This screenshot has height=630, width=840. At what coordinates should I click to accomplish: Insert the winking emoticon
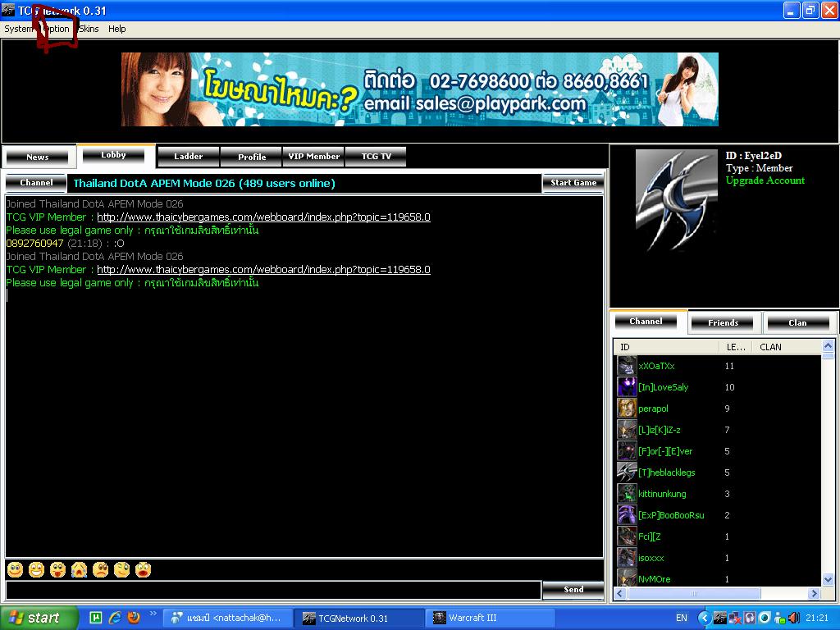pyautogui.click(x=122, y=569)
